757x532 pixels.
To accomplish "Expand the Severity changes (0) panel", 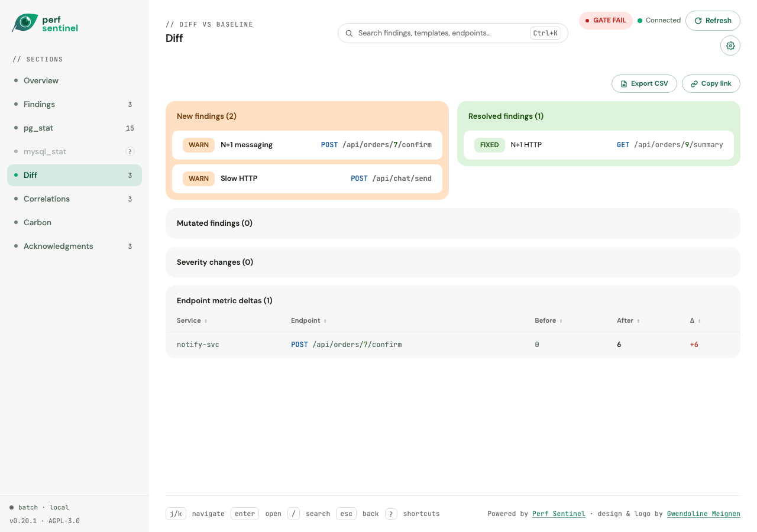I will pos(453,262).
